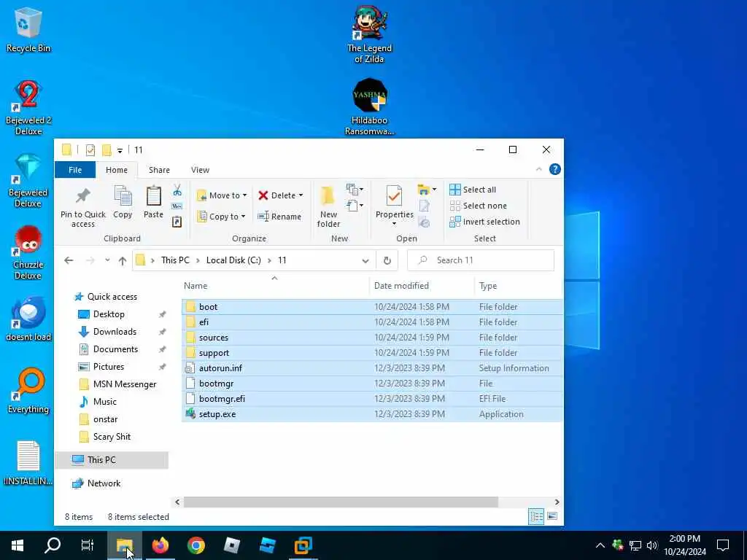
Task: Select the boot folder
Action: click(x=371, y=307)
